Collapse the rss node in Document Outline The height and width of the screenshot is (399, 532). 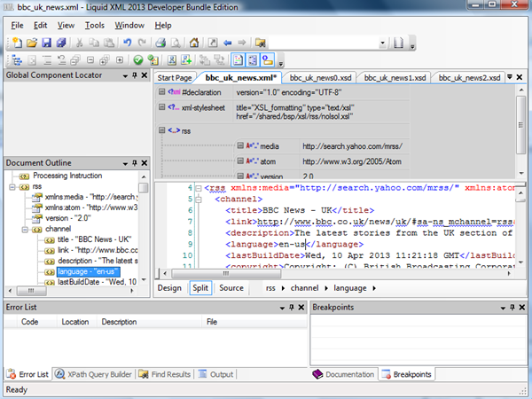(x=12, y=187)
